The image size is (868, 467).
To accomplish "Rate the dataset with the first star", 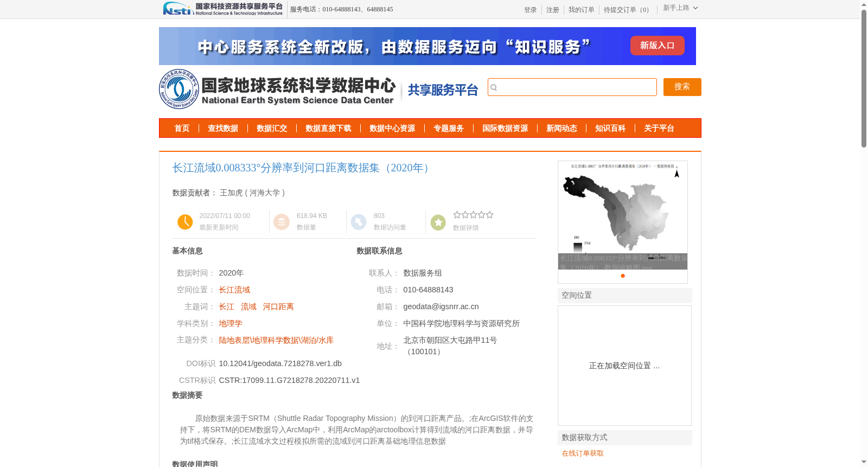I will [457, 215].
